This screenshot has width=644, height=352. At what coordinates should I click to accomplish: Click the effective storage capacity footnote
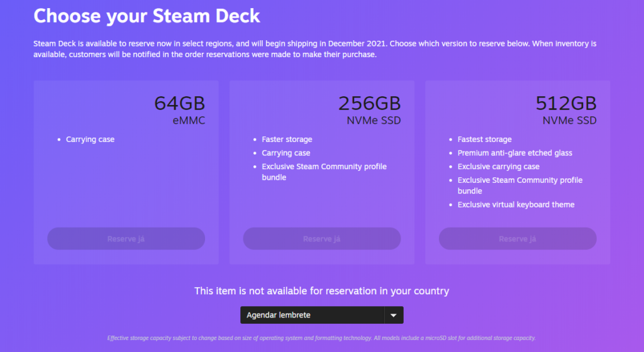[321, 338]
